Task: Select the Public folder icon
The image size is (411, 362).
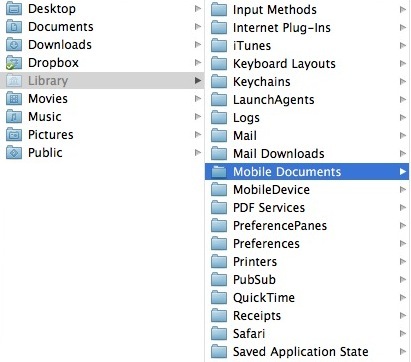Action: click(14, 153)
